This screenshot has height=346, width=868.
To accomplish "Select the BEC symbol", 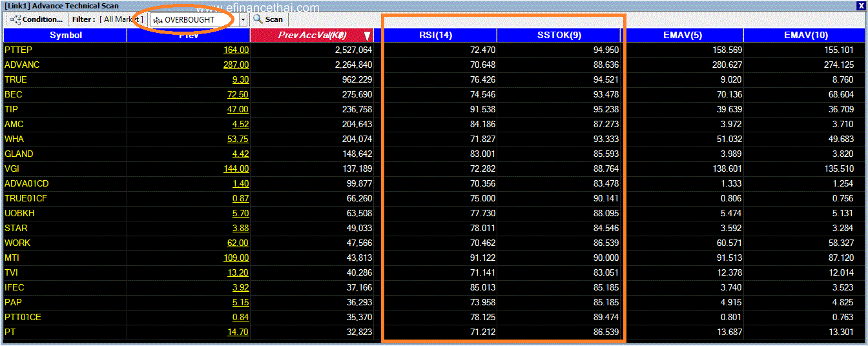I will coord(13,94).
